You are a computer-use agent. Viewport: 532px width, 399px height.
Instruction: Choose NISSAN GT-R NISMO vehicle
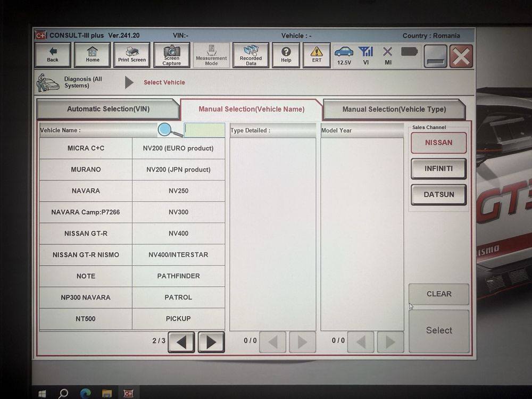pos(86,255)
